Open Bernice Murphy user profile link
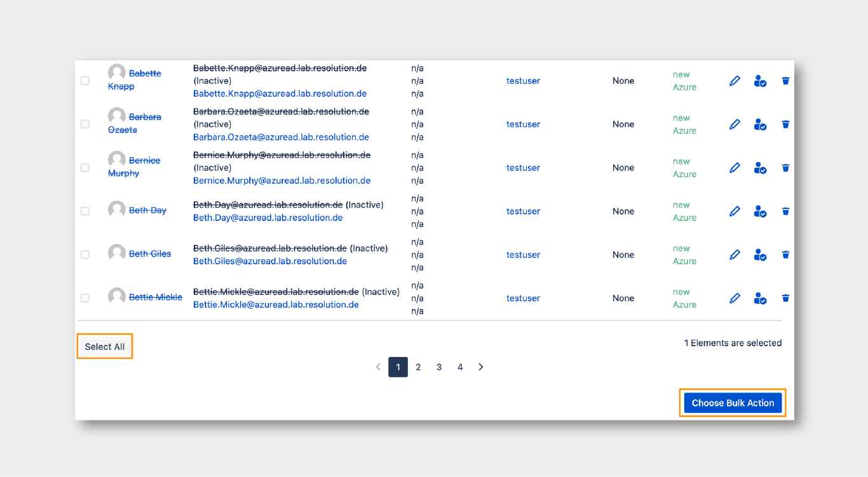Screen dimensions: 868x477 pos(134,166)
